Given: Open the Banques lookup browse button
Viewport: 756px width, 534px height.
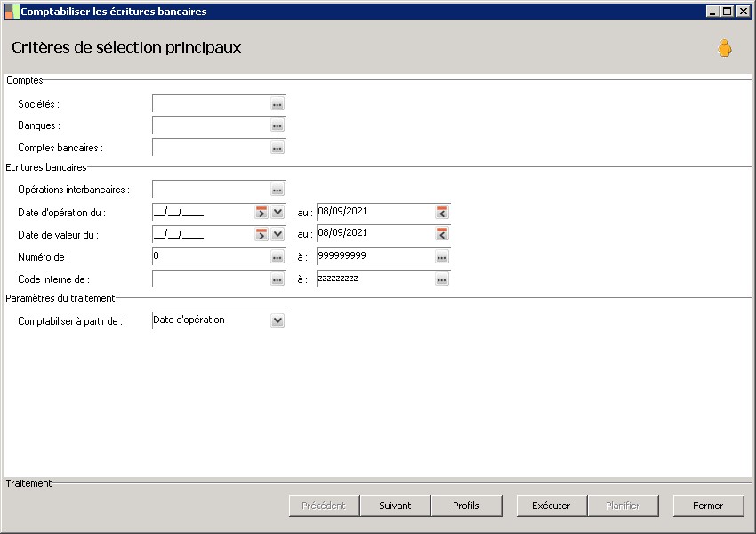Looking at the screenshot, I should point(277,126).
